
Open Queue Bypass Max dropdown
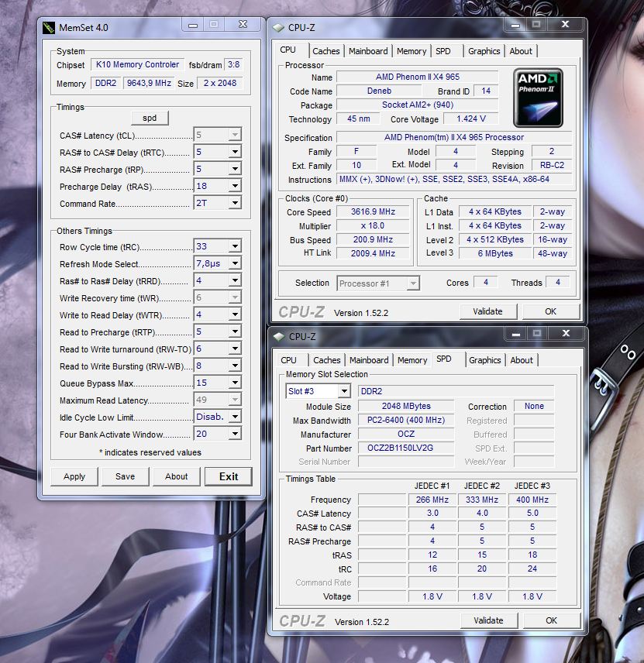point(235,383)
